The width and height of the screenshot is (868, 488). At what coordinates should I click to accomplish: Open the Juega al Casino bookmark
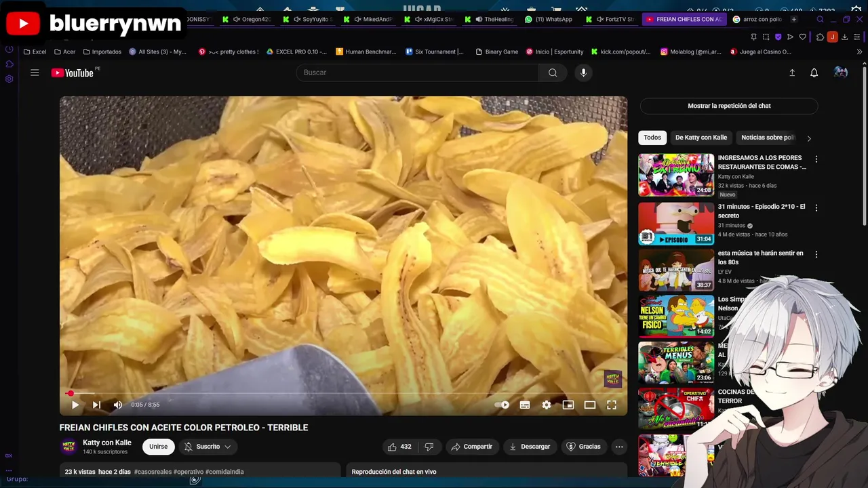pyautogui.click(x=761, y=52)
